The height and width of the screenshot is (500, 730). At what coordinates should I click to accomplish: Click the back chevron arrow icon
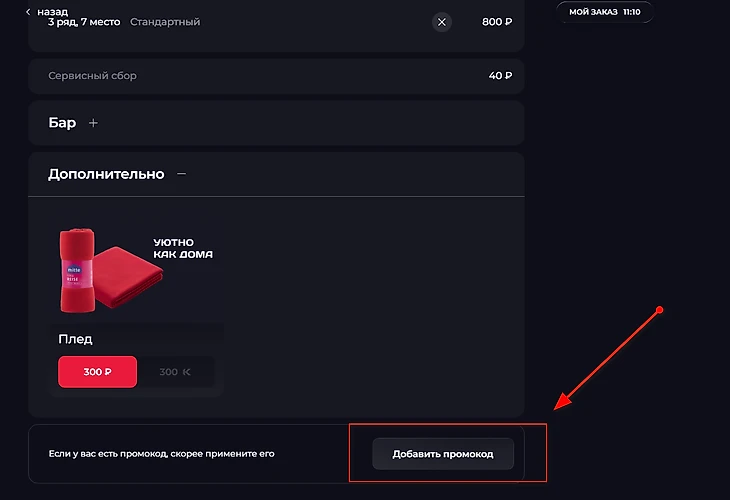tap(28, 12)
